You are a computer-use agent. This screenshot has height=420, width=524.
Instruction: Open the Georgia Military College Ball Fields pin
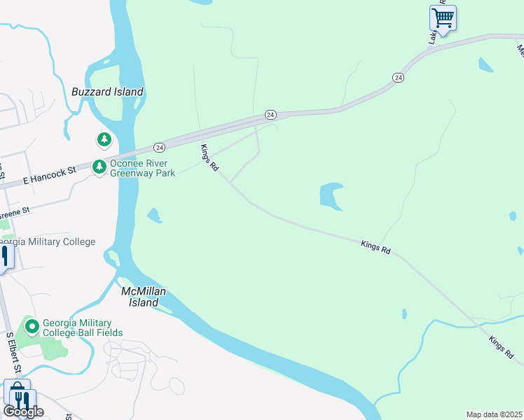click(32, 327)
